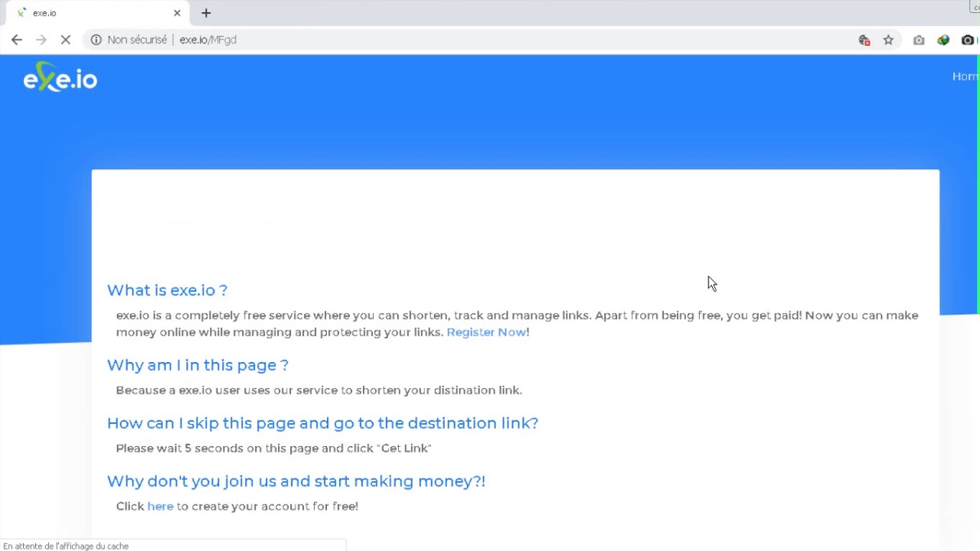Stop page loading with the X button
This screenshot has width=980, height=551.
66,40
